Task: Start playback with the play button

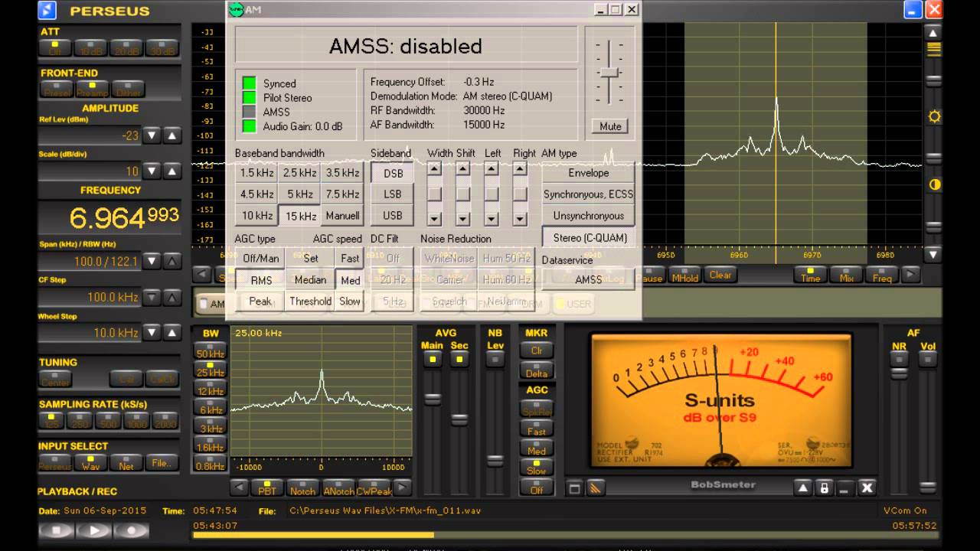Action: (94, 530)
